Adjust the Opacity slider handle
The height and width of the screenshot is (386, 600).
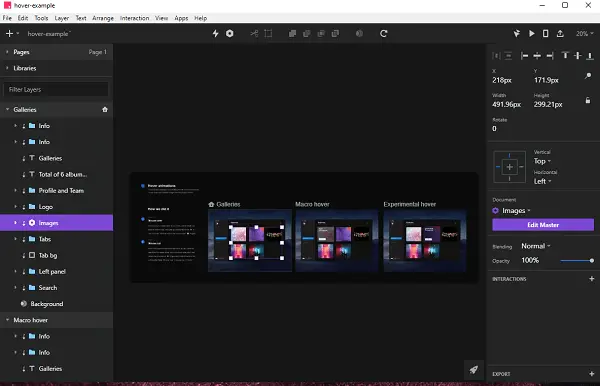click(592, 261)
